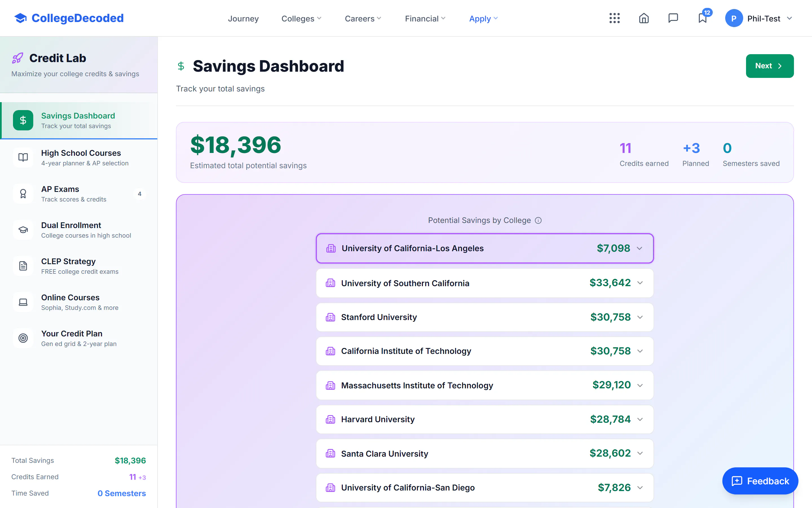Click the Your Credit Plan target icon
The image size is (812, 508).
coord(23,338)
